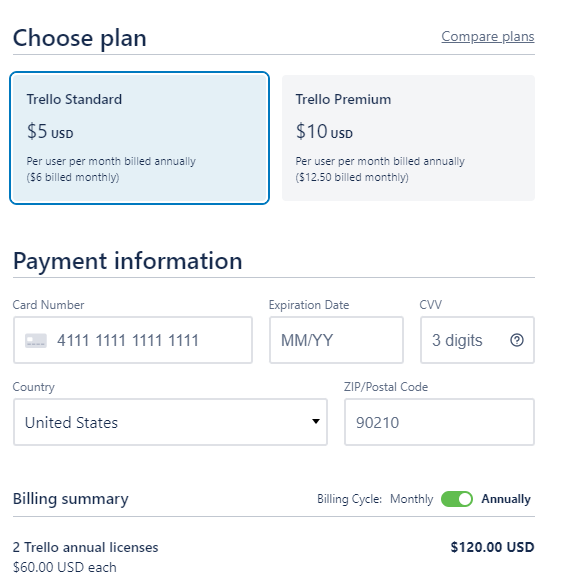Toggle the Billing Cycle switch
Viewport: 567px width, 585px height.
click(x=457, y=499)
